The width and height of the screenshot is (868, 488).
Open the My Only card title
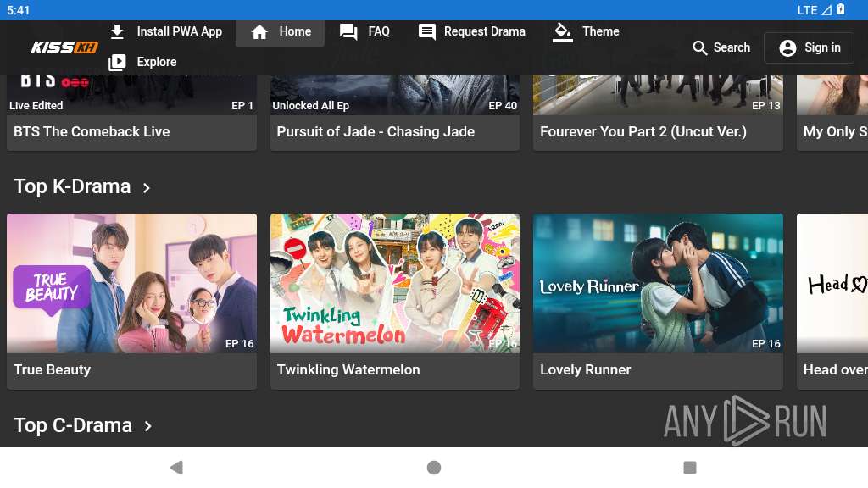835,131
